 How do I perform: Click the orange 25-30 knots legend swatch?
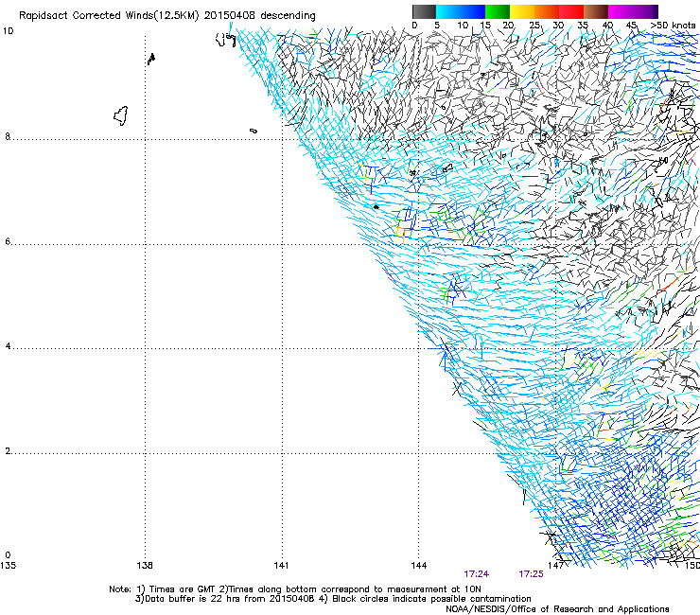[547, 11]
